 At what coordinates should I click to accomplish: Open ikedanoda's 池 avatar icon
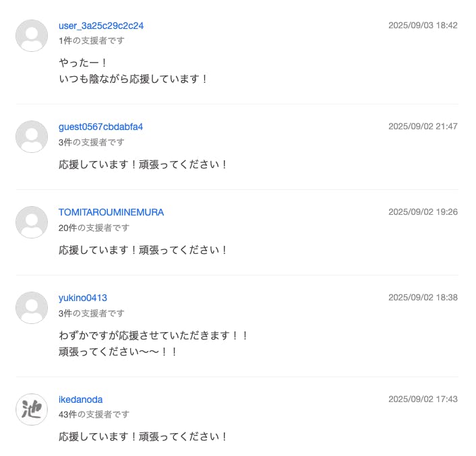click(x=32, y=410)
